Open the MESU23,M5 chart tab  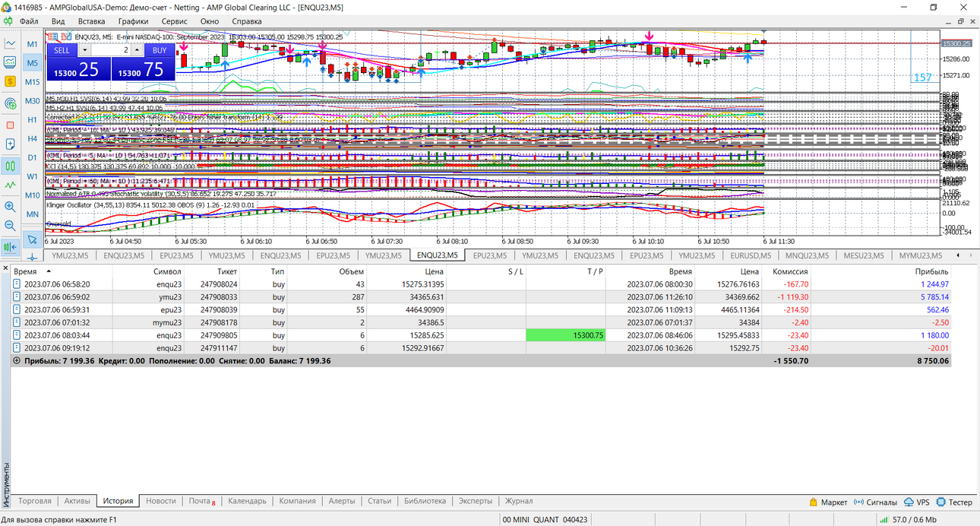865,255
